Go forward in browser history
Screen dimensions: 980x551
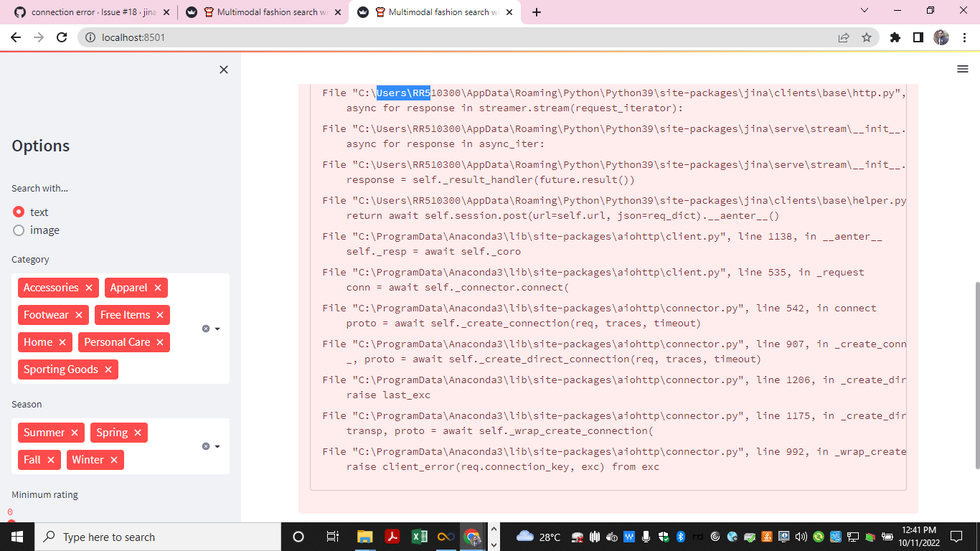tap(39, 37)
